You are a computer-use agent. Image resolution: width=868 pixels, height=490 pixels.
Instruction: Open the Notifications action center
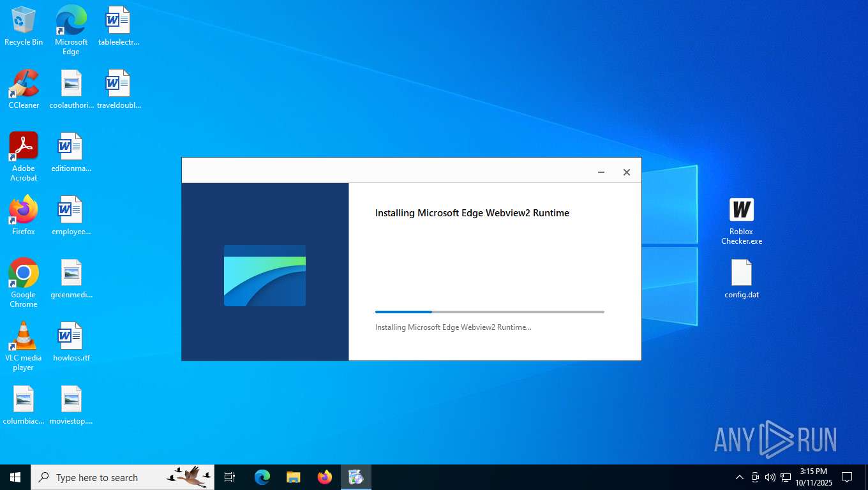coord(847,477)
